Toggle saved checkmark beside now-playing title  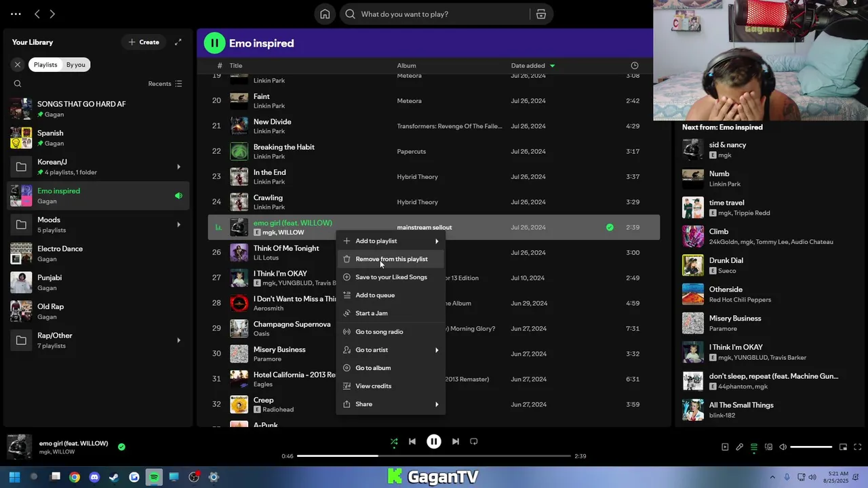[x=121, y=447]
